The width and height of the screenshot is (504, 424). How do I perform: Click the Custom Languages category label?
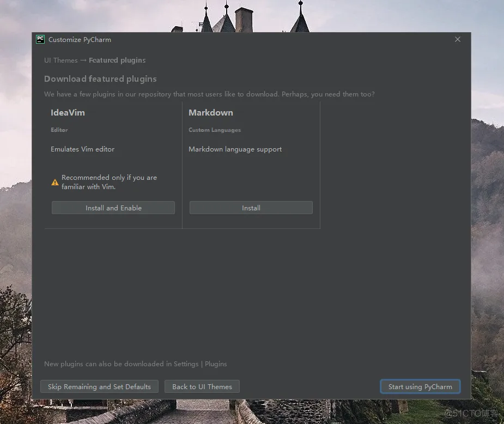215,130
